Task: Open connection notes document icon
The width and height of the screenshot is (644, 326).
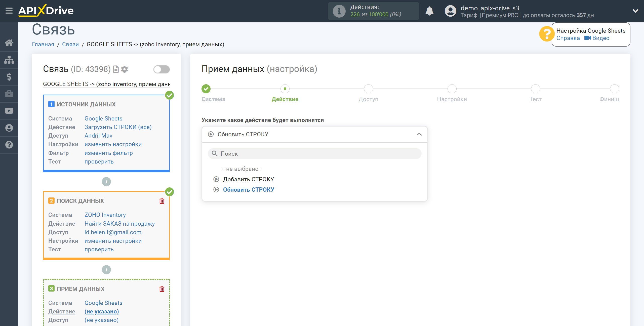Action: coord(116,69)
